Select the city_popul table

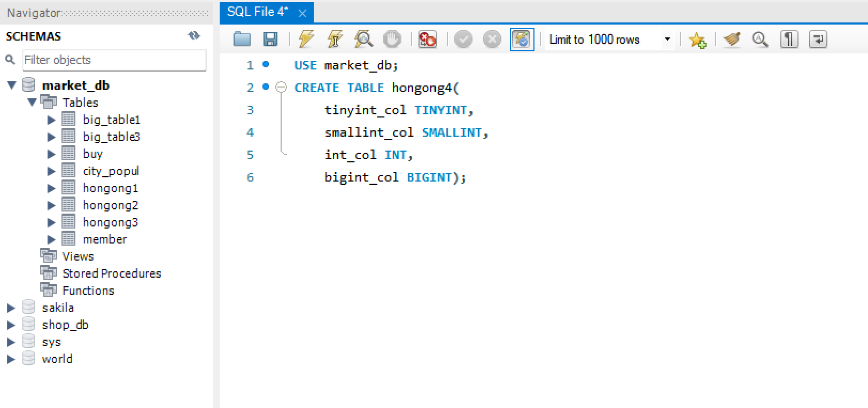(x=111, y=171)
